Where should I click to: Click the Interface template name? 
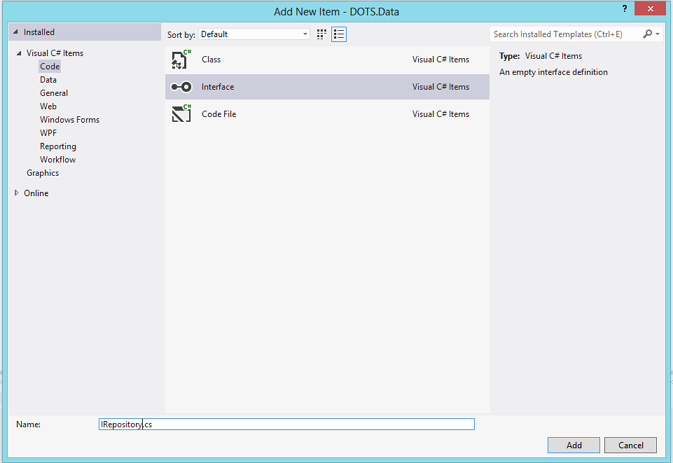pos(218,87)
